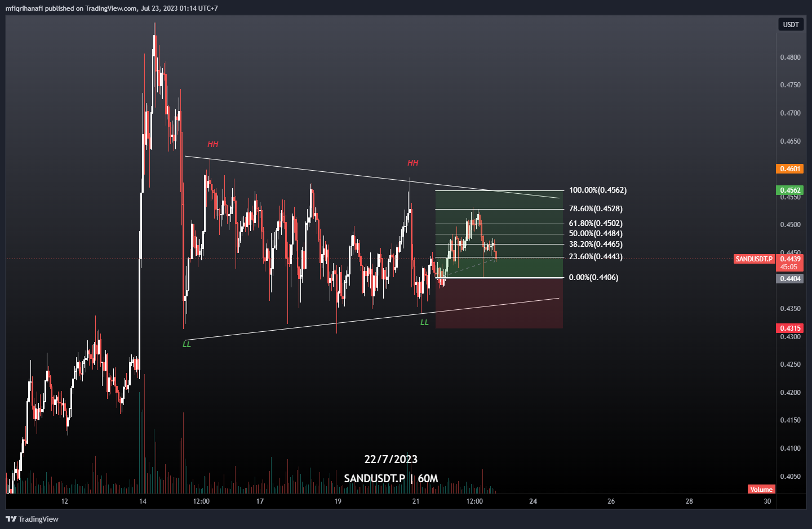Click the SANDUSDT.P symbol price tag
812x529 pixels.
click(754, 259)
